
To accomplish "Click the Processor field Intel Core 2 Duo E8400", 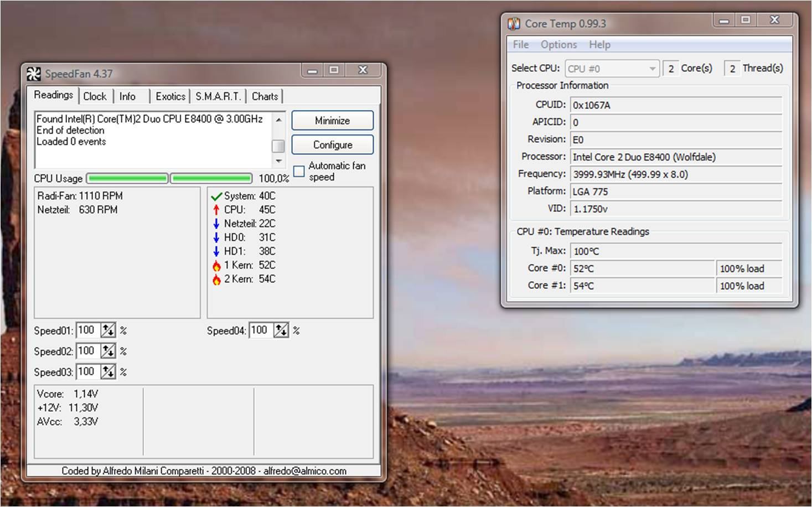I will click(676, 157).
